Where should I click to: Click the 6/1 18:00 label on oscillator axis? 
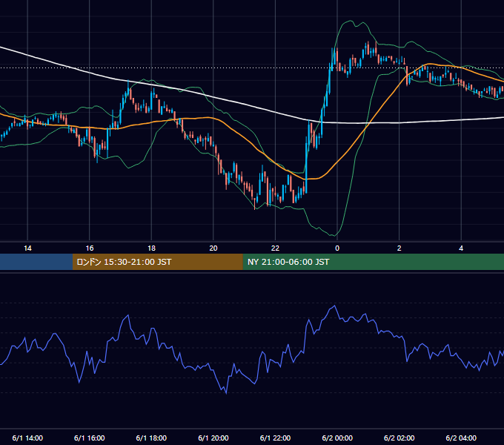[151, 438]
